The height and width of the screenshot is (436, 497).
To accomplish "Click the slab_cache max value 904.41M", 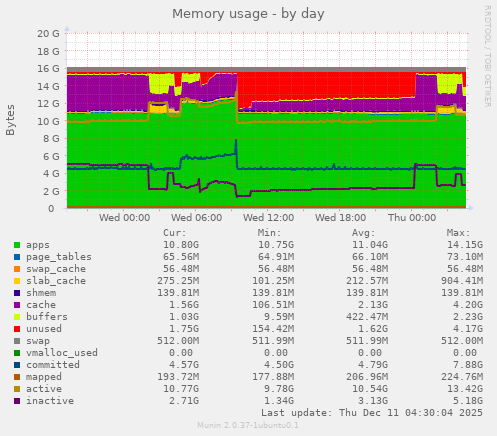I will pyautogui.click(x=462, y=281).
